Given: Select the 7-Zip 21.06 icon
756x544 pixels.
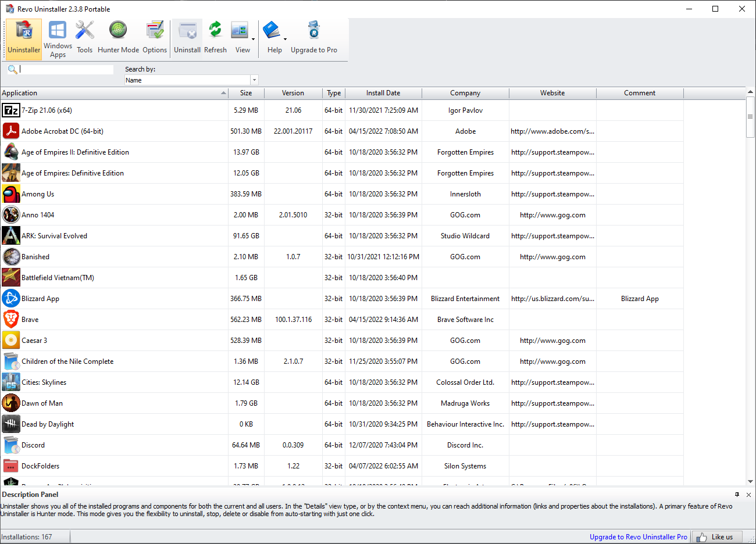Looking at the screenshot, I should 11,110.
